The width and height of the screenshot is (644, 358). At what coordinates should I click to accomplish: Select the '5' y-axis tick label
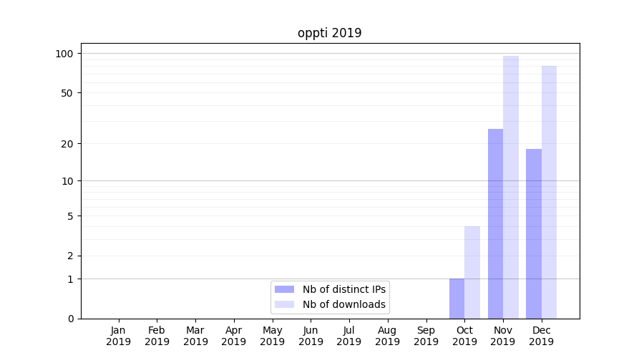[70, 216]
